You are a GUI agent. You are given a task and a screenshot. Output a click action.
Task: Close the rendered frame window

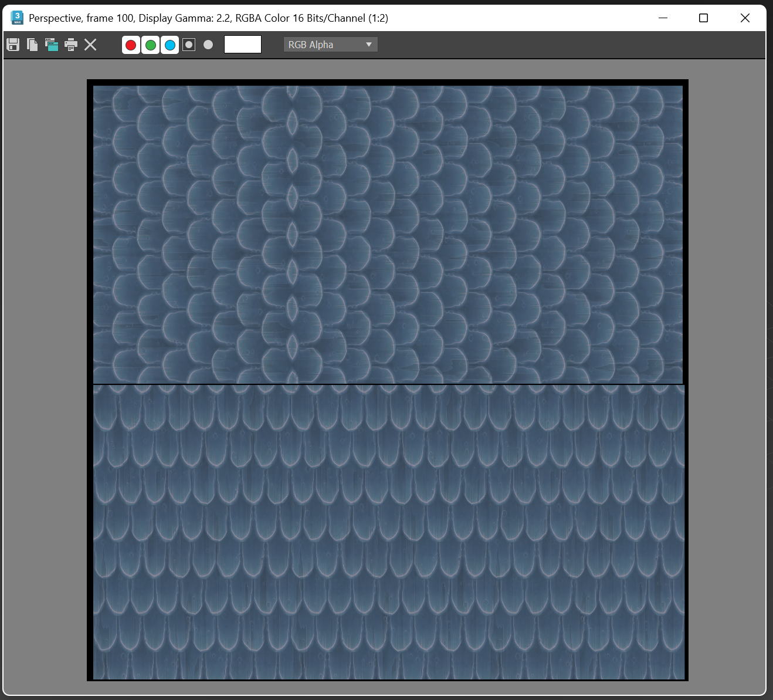(745, 18)
